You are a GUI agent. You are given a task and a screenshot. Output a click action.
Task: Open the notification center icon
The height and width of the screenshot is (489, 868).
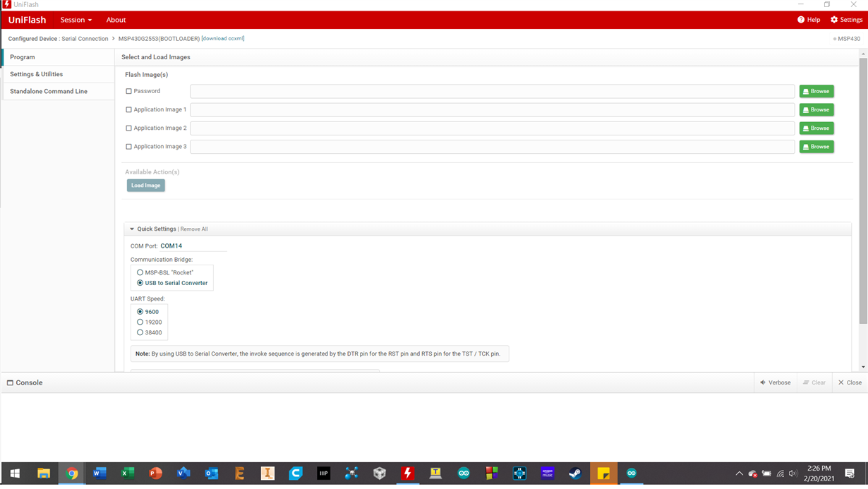(850, 473)
